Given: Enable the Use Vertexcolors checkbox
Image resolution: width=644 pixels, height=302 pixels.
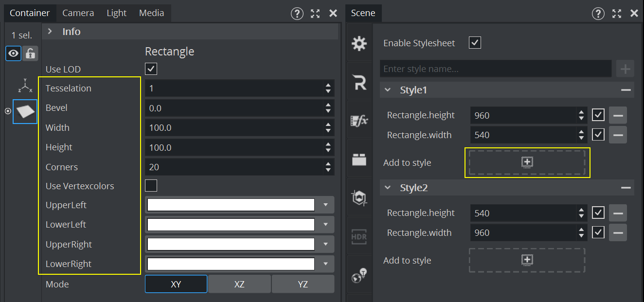Looking at the screenshot, I should click(x=151, y=186).
